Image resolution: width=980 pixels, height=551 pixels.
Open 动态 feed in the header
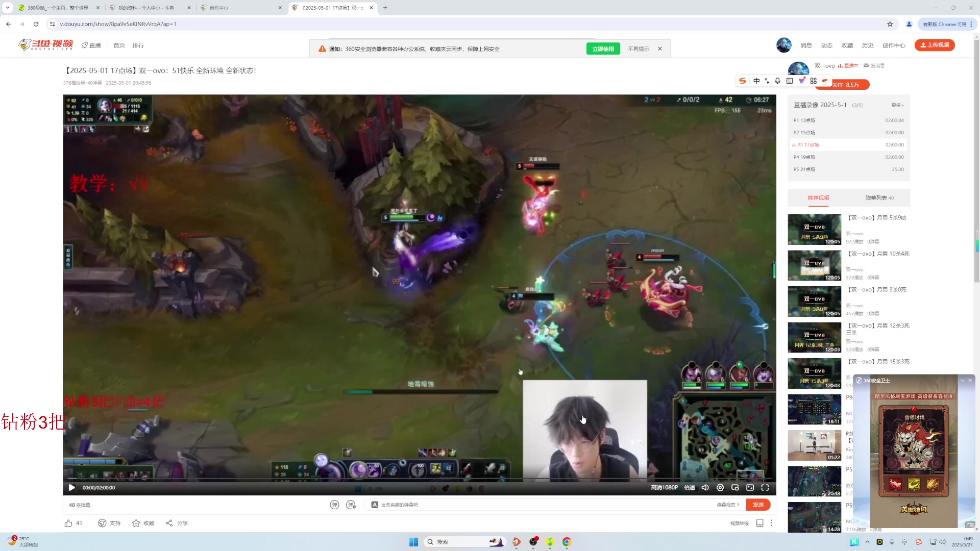click(826, 45)
